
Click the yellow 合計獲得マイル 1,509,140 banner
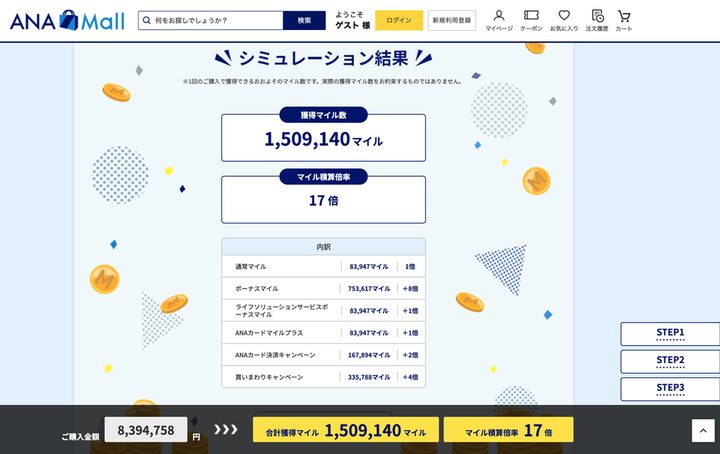pyautogui.click(x=346, y=430)
